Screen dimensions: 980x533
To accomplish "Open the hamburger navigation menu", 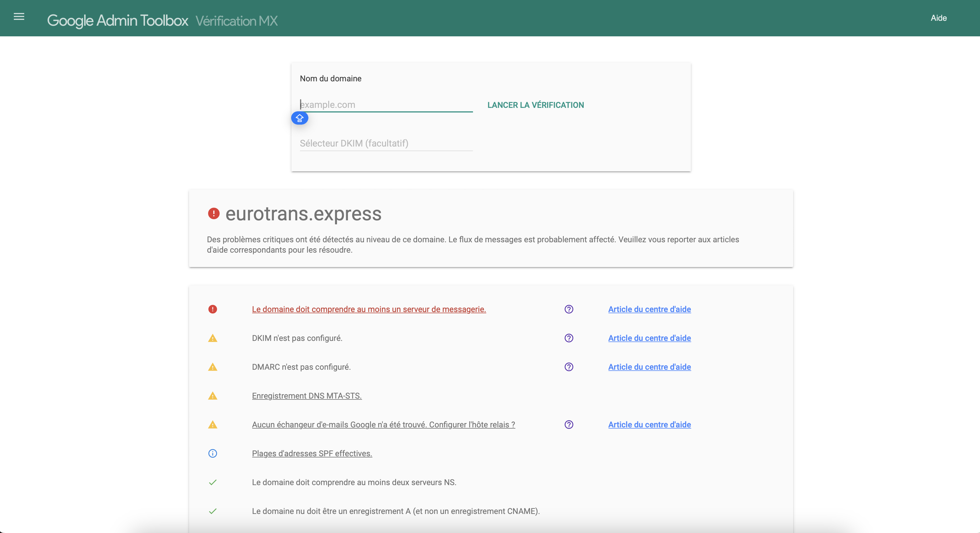I will (x=19, y=17).
